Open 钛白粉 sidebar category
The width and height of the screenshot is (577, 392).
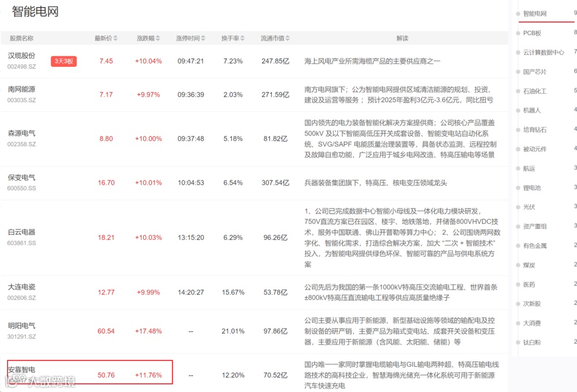532,342
